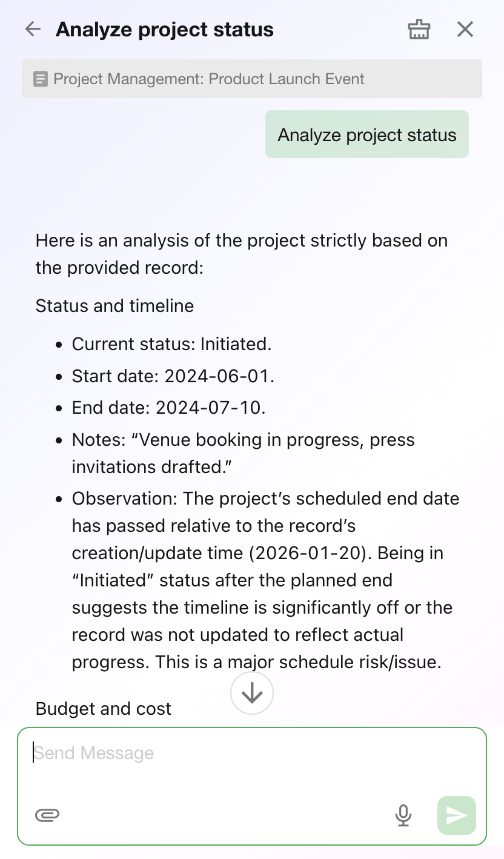Jump to latest with the down-arrow button
Image resolution: width=504 pixels, height=859 pixels.
point(252,693)
